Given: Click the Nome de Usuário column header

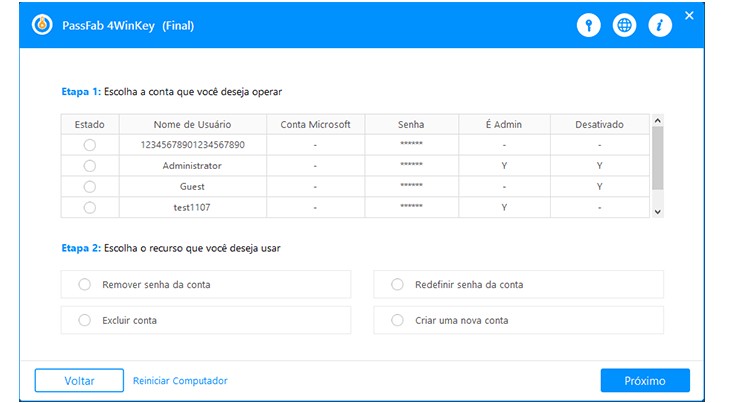Looking at the screenshot, I should (x=192, y=125).
